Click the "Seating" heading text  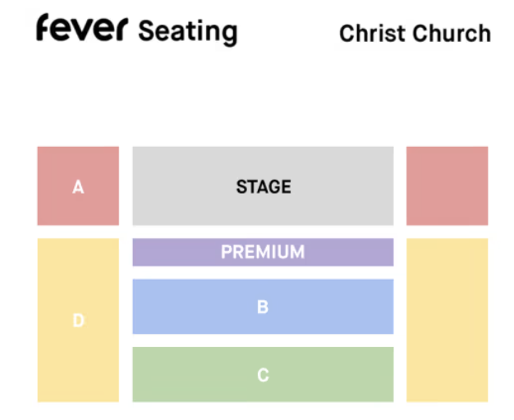click(x=188, y=32)
